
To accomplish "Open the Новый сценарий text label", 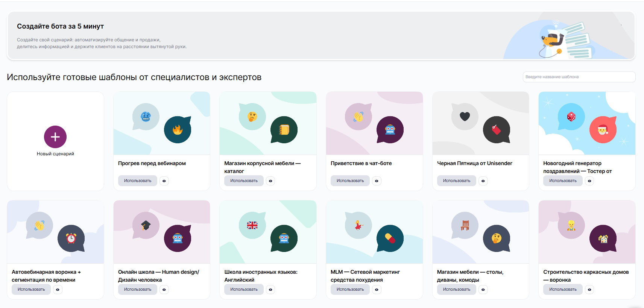I will 55,154.
